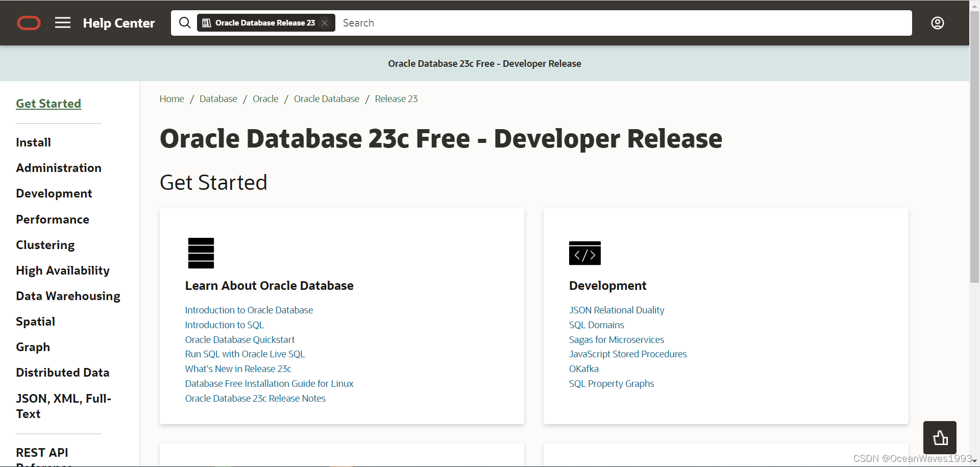Open the Performance sidebar section

click(x=53, y=219)
